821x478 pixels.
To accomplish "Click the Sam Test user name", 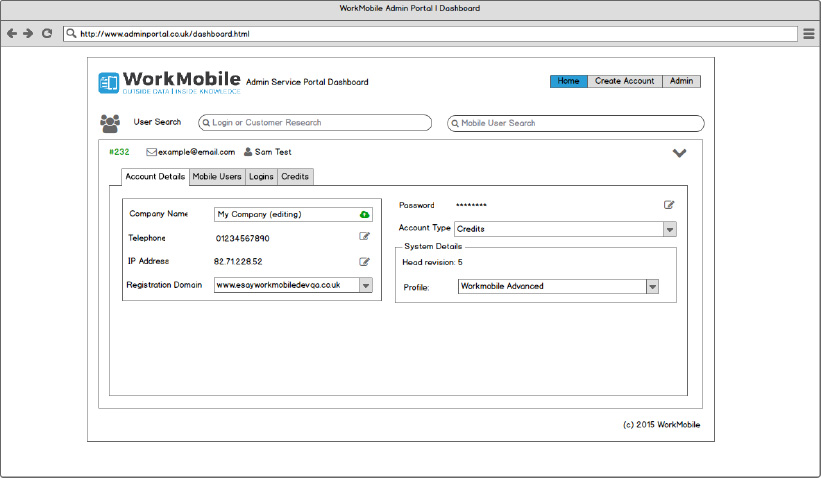I will [273, 152].
